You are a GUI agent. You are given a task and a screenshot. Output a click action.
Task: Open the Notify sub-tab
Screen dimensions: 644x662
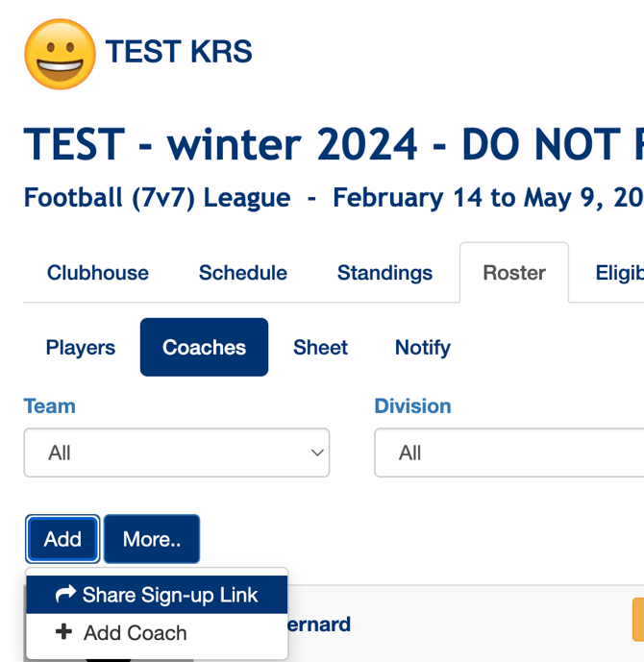tap(423, 348)
